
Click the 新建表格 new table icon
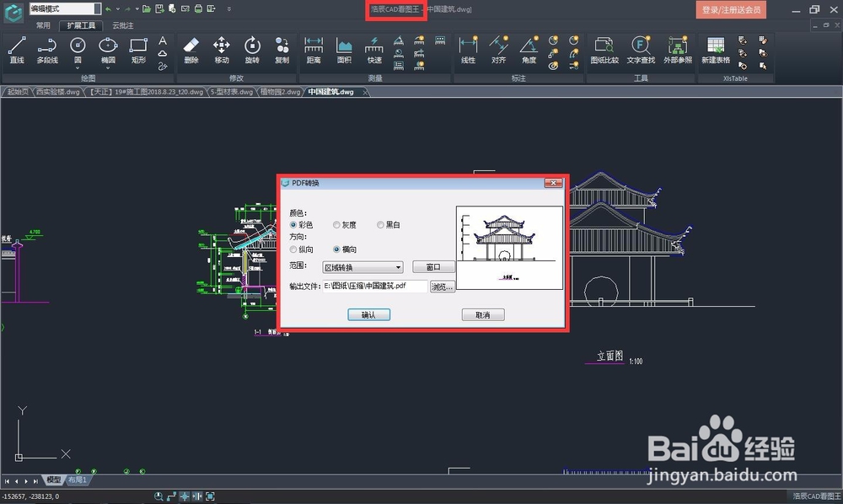point(716,51)
